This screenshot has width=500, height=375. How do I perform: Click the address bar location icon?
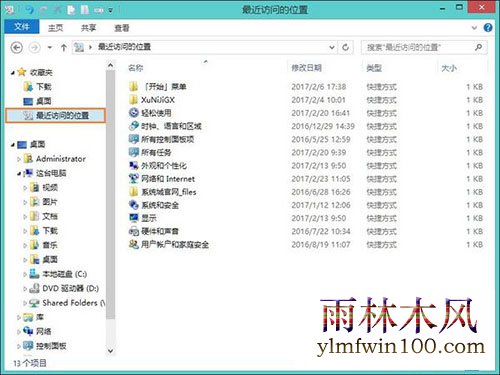click(79, 48)
